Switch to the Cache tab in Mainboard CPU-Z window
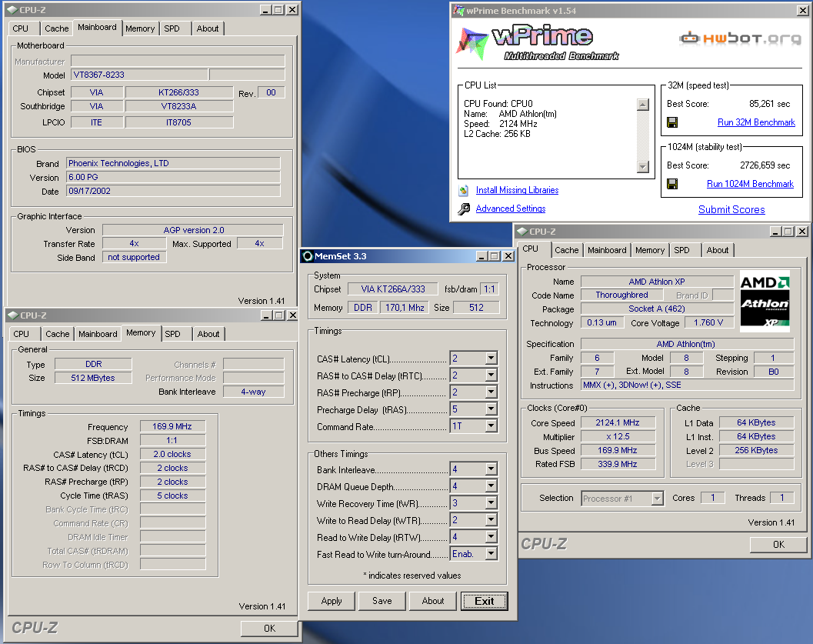The image size is (813, 644). coord(56,28)
